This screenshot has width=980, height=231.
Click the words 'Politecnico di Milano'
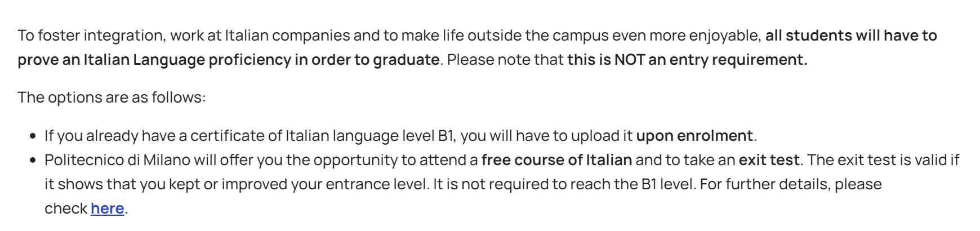pyautogui.click(x=117, y=160)
